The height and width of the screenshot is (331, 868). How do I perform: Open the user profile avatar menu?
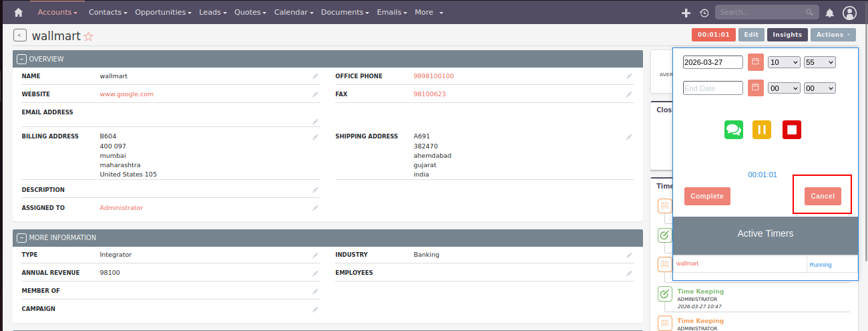coord(849,13)
